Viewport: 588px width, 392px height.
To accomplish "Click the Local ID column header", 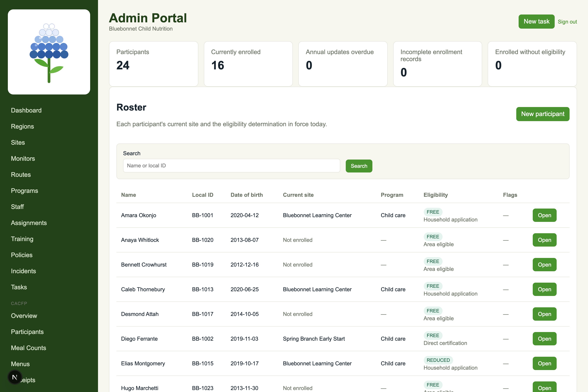I will pyautogui.click(x=202, y=195).
